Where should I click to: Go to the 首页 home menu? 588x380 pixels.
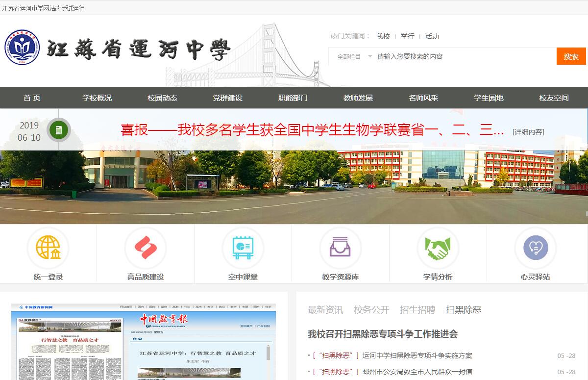tap(32, 98)
